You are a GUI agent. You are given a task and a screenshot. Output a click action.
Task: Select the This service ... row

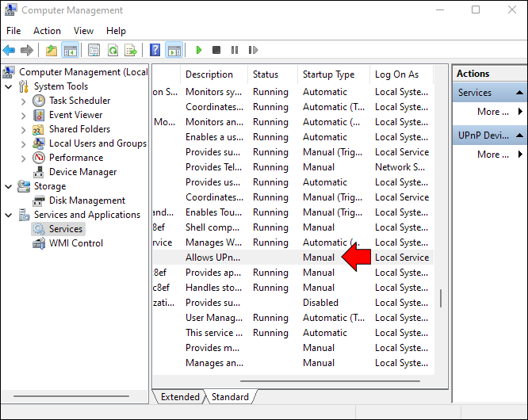coord(293,333)
